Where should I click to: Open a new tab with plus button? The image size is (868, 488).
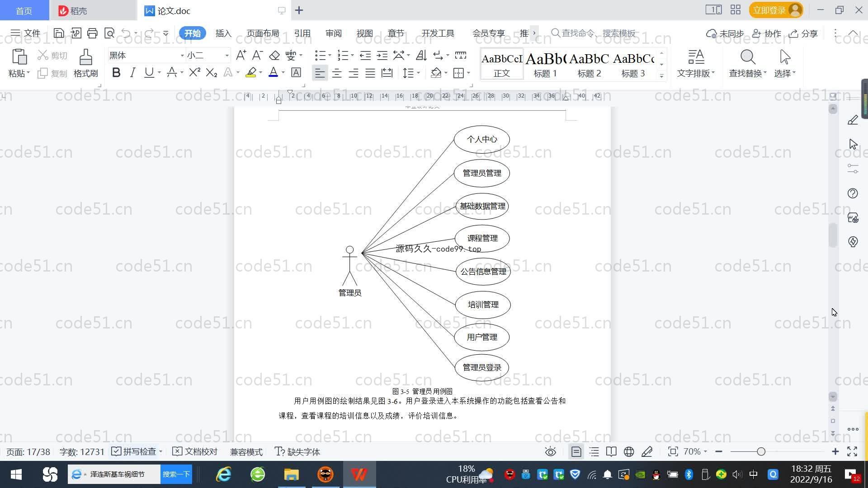(x=299, y=10)
